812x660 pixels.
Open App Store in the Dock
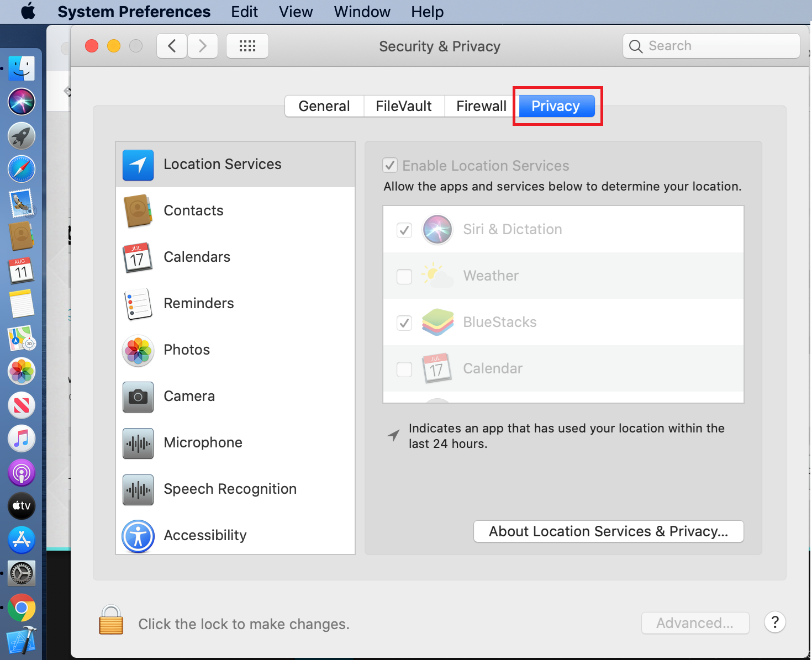[x=22, y=540]
